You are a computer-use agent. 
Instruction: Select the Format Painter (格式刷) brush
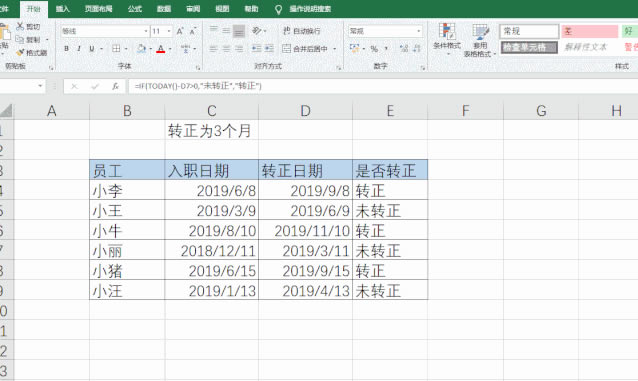point(20,53)
